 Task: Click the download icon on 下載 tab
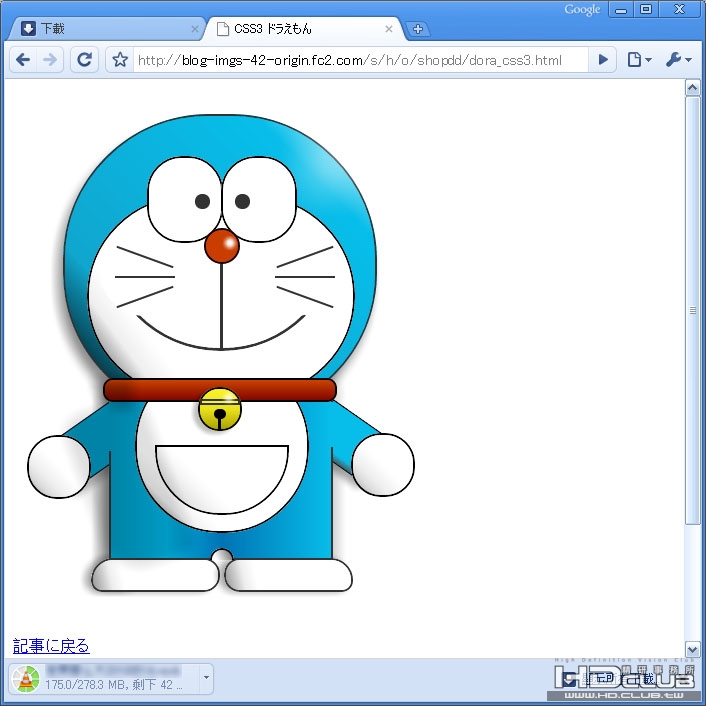28,29
